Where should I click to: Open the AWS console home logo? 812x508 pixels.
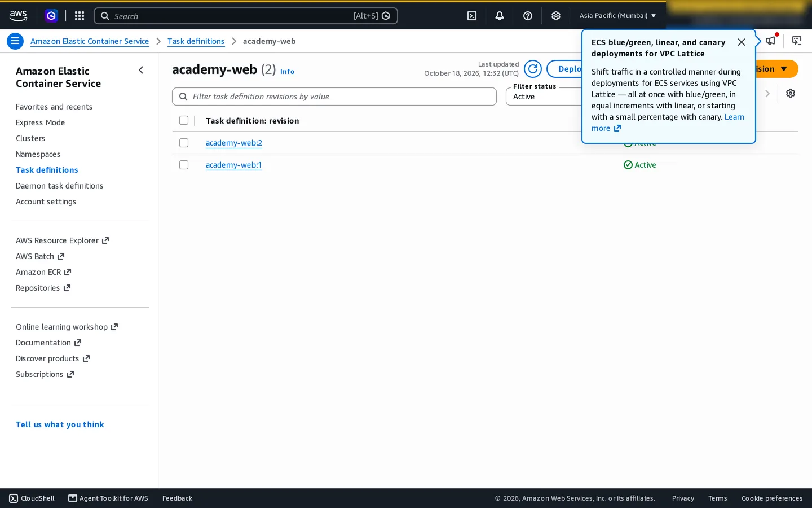click(18, 16)
